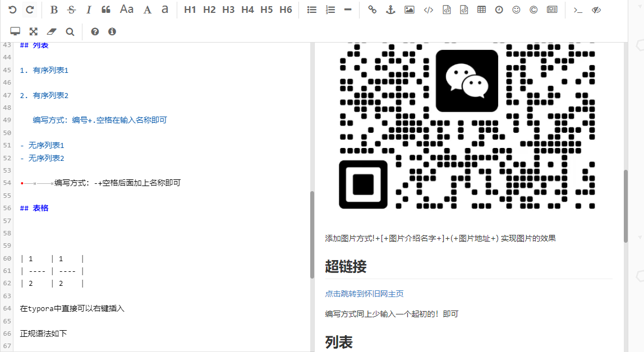
Task: Insert a block quote
Action: point(106,10)
